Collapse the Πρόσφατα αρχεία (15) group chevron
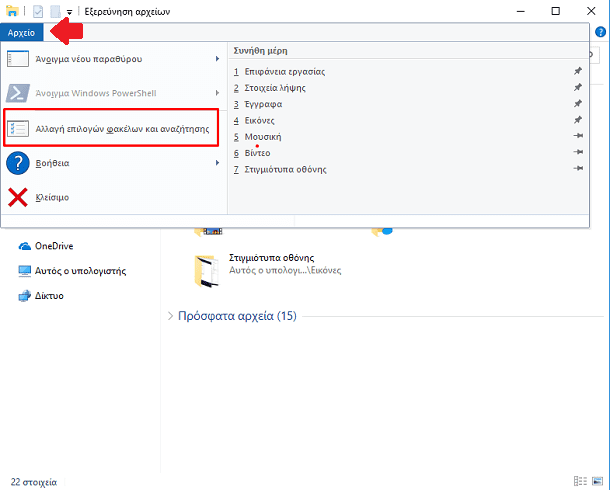This screenshot has height=490, width=610. point(170,316)
